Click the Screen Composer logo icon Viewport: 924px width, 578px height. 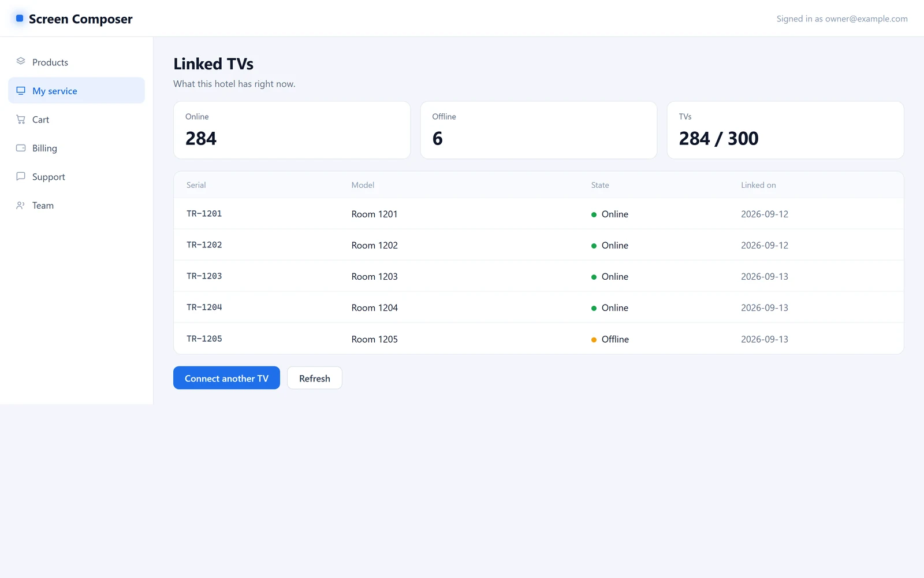(x=20, y=18)
